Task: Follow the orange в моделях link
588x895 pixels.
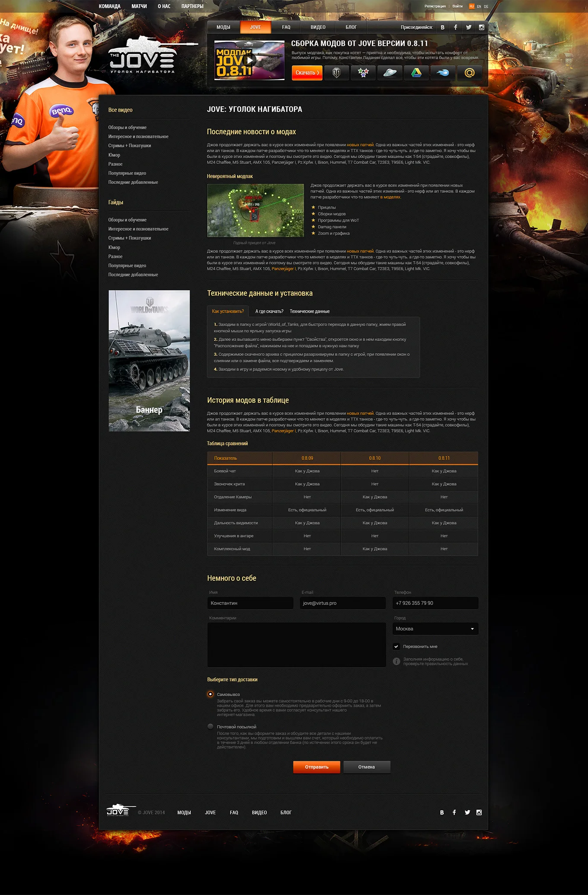Action: click(x=390, y=197)
